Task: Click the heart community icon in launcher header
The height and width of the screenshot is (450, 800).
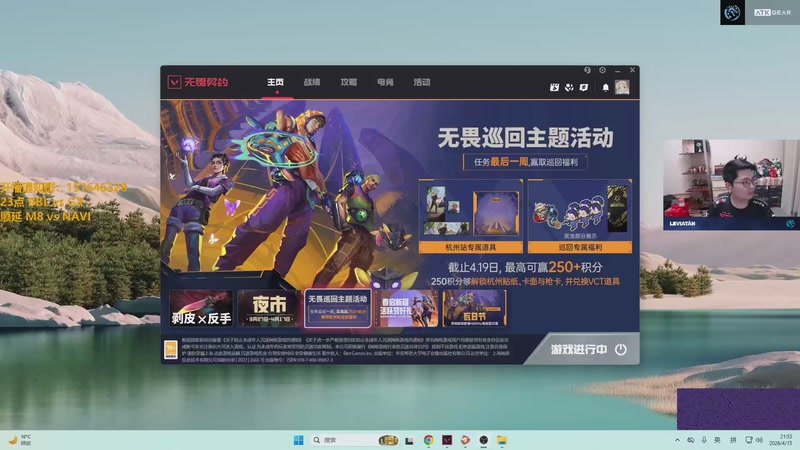Action: click(x=569, y=87)
